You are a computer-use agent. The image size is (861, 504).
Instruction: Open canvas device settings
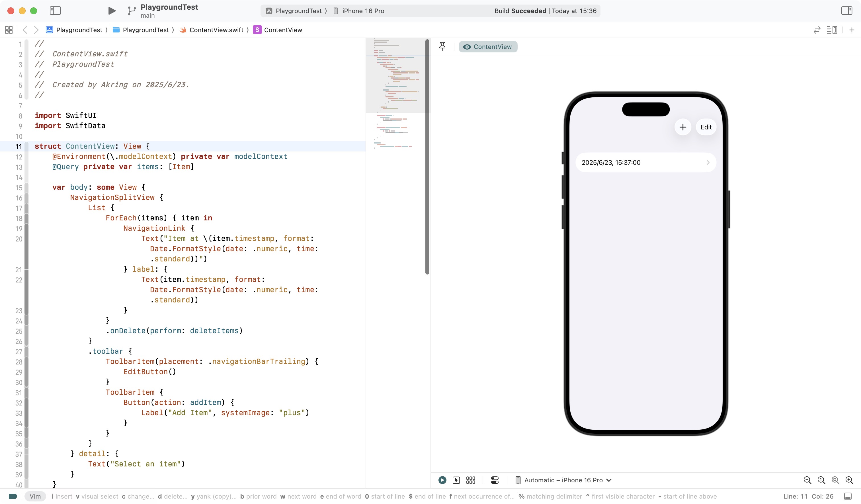click(495, 480)
